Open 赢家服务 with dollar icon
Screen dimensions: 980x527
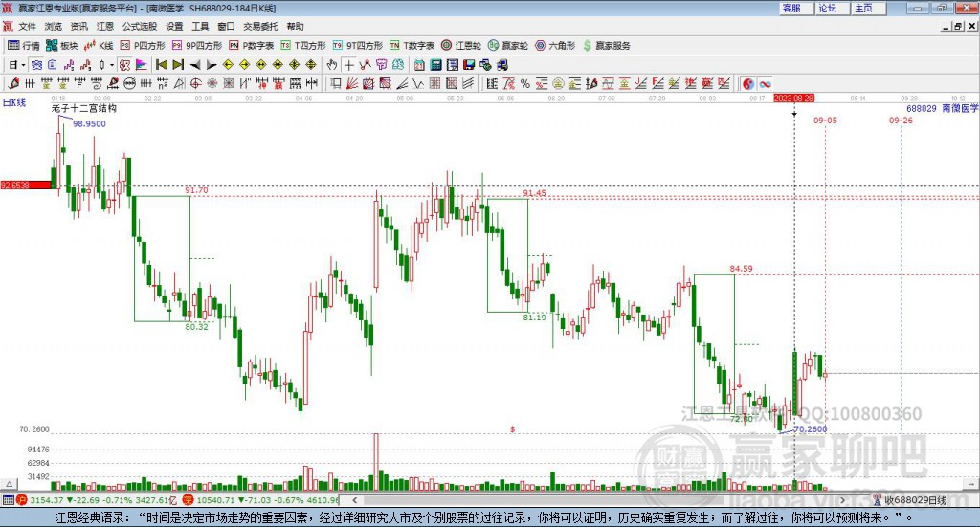click(606, 46)
